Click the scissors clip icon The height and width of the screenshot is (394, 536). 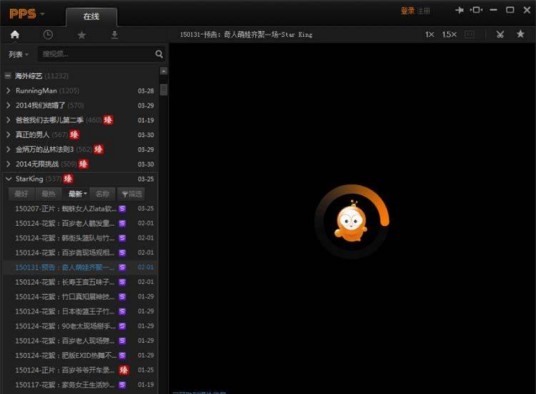[x=500, y=34]
